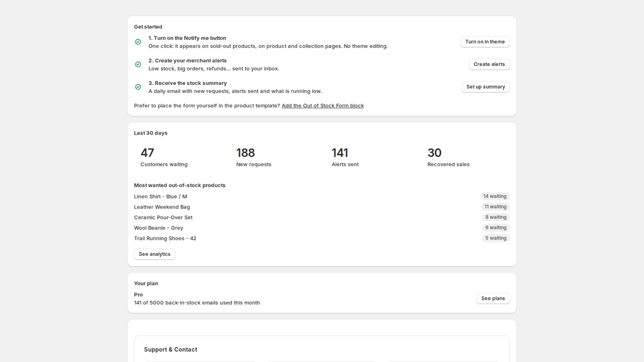Click step 1 Turn on the Notify me button title
The image size is (644, 362).
coord(187,38)
